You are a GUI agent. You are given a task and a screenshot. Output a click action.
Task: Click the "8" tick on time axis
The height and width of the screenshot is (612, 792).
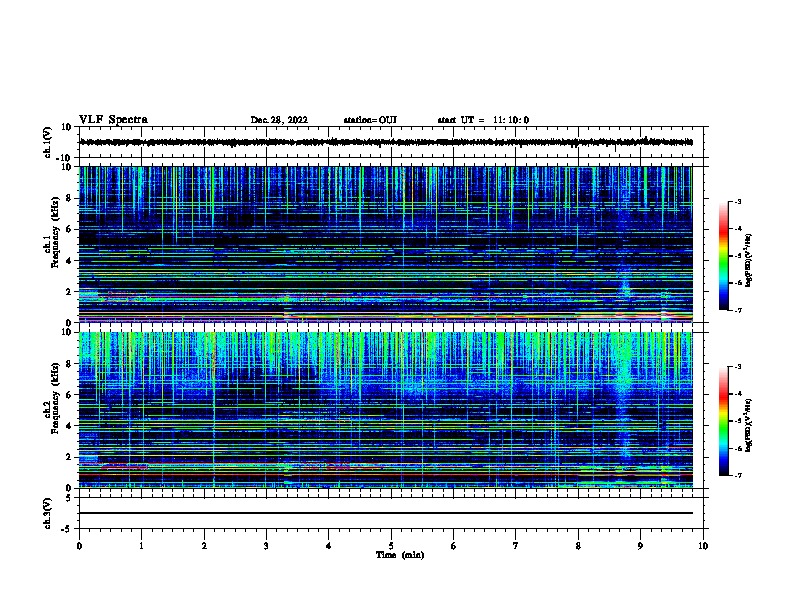pos(578,546)
